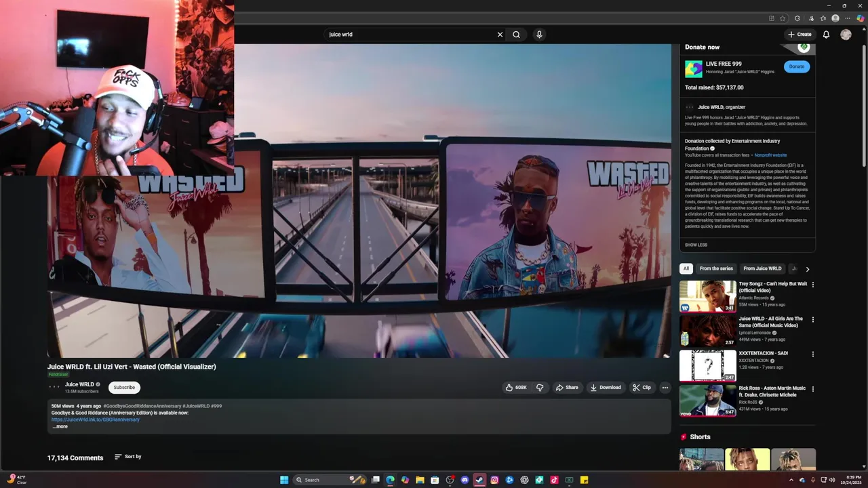The width and height of the screenshot is (868, 488).
Task: Open Instagram from the taskbar
Action: coord(494,480)
